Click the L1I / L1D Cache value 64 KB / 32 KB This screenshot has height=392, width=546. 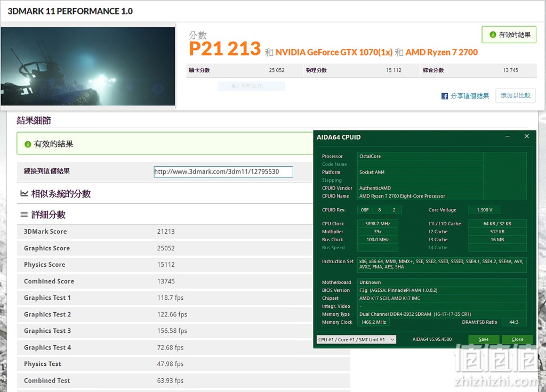click(497, 224)
